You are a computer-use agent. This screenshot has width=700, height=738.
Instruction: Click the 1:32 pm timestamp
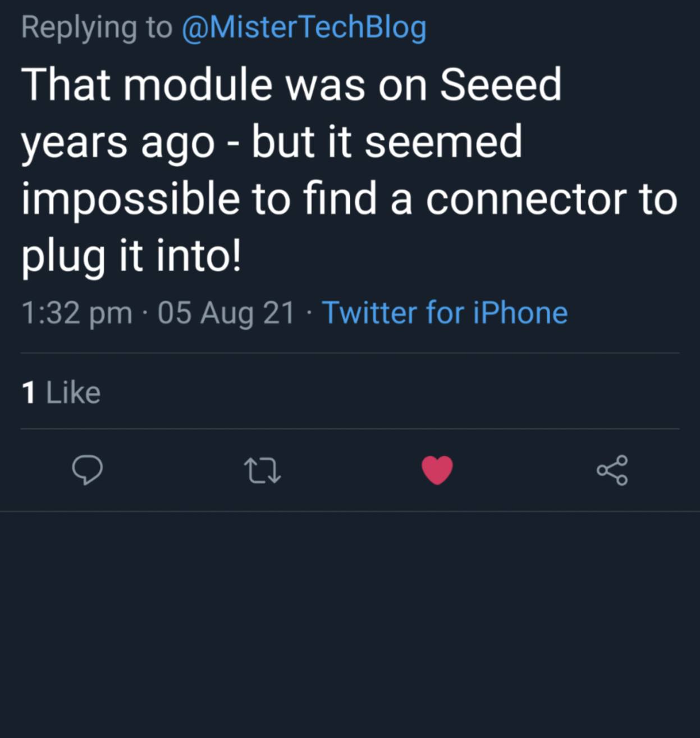click(76, 313)
